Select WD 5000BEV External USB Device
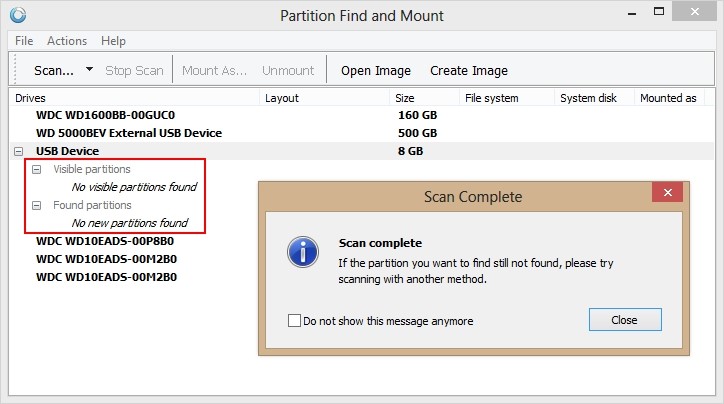 click(x=129, y=133)
